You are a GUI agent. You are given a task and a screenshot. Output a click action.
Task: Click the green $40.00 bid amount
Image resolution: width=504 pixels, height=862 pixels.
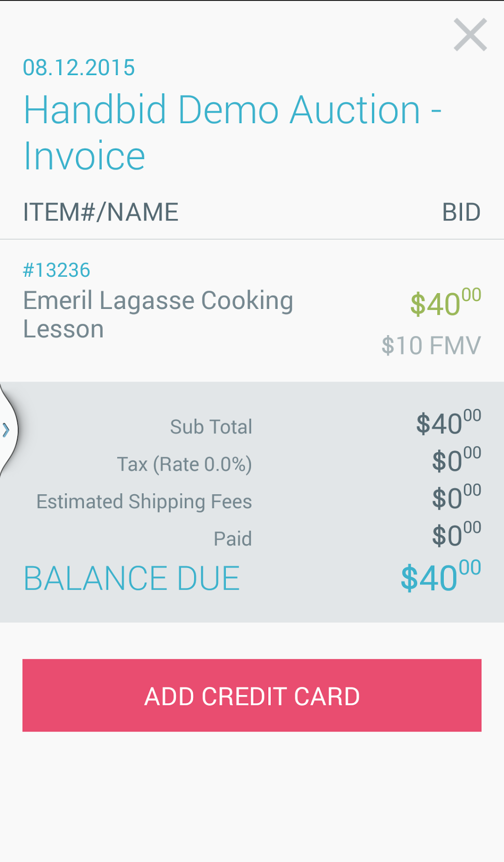(x=445, y=302)
